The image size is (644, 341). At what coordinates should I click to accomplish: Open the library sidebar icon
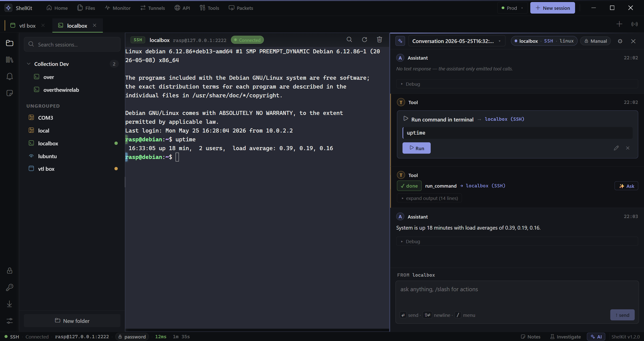10,60
